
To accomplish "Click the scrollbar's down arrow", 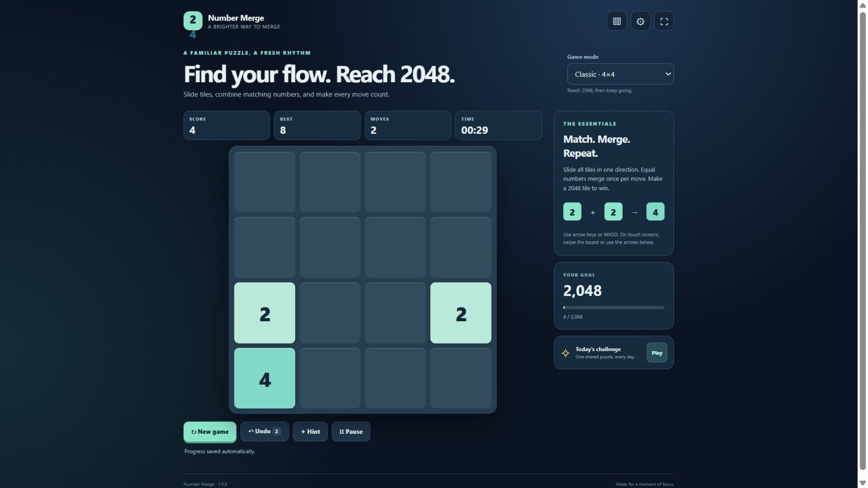I will click(863, 483).
